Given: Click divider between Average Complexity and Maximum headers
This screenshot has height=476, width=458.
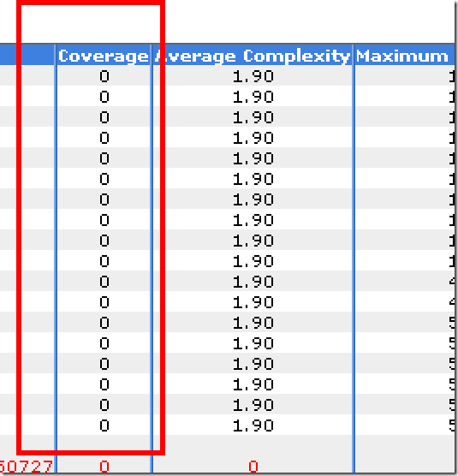Looking at the screenshot, I should [x=354, y=56].
